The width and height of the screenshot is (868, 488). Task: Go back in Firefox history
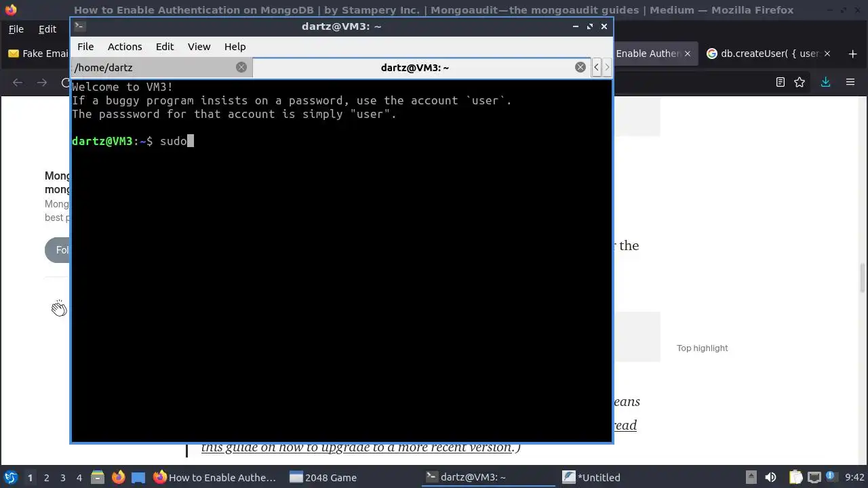[18, 82]
